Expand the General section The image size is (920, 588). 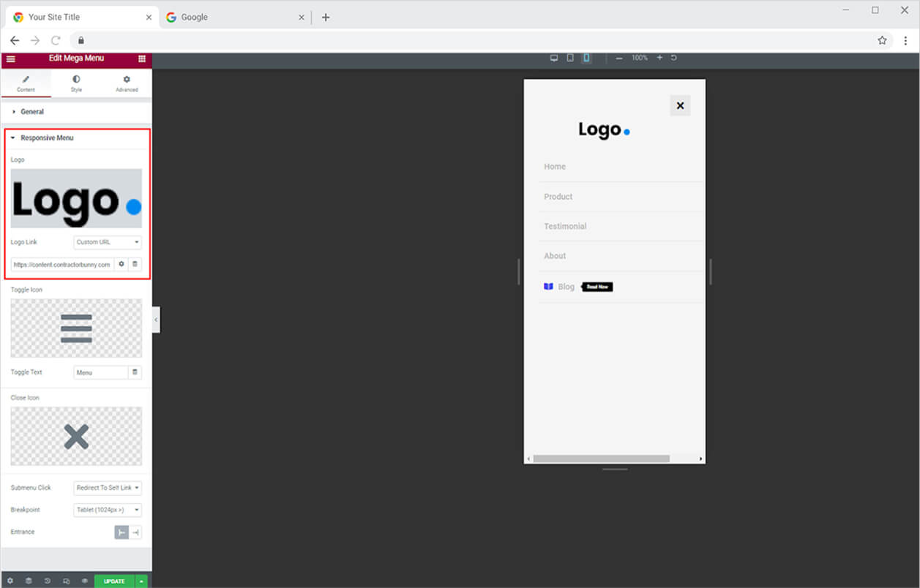tap(31, 112)
